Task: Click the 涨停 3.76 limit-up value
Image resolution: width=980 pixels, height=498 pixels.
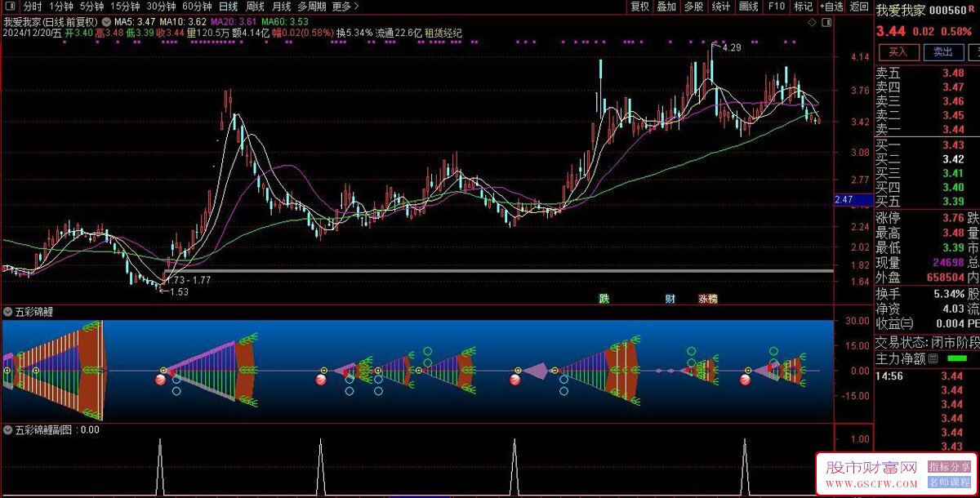Action: 953,218
